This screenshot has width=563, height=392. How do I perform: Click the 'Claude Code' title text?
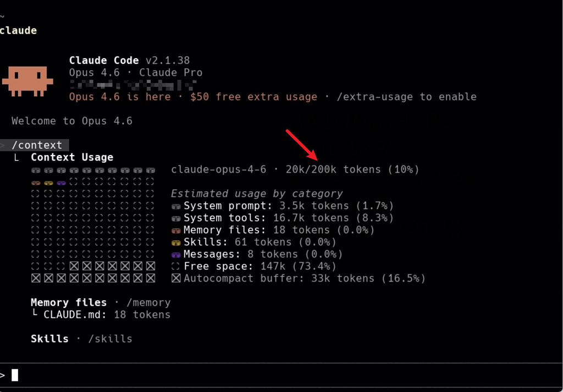(x=104, y=60)
